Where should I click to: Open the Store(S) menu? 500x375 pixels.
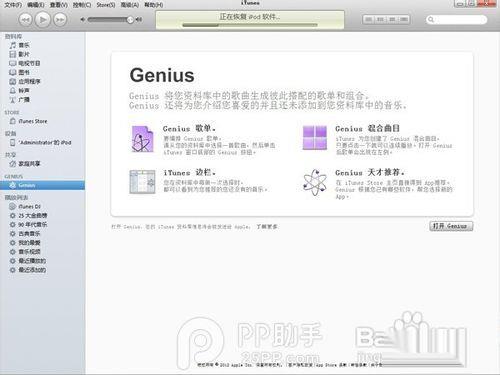[106, 5]
